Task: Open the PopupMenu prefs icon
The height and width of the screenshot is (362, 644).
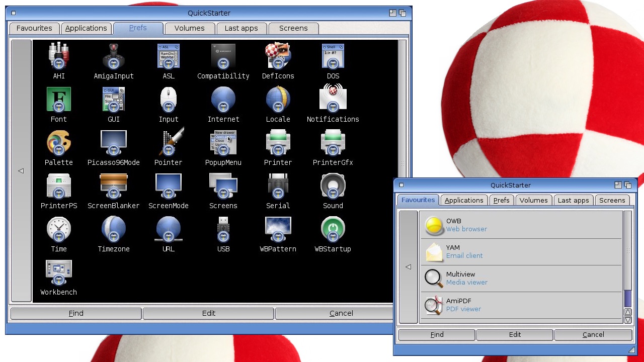Action: tap(223, 143)
